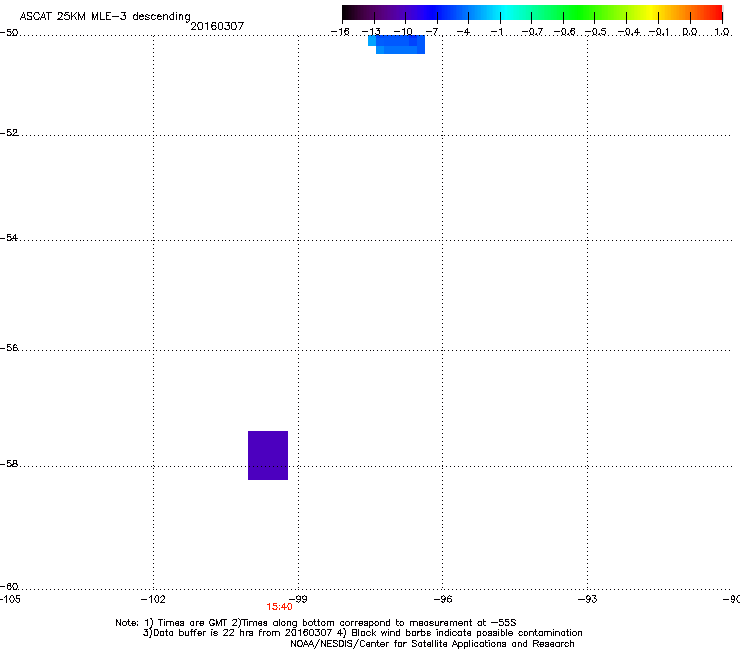Click the 'Data buffer is 22 hrs' note
The image size is (740, 650).
pos(362,633)
